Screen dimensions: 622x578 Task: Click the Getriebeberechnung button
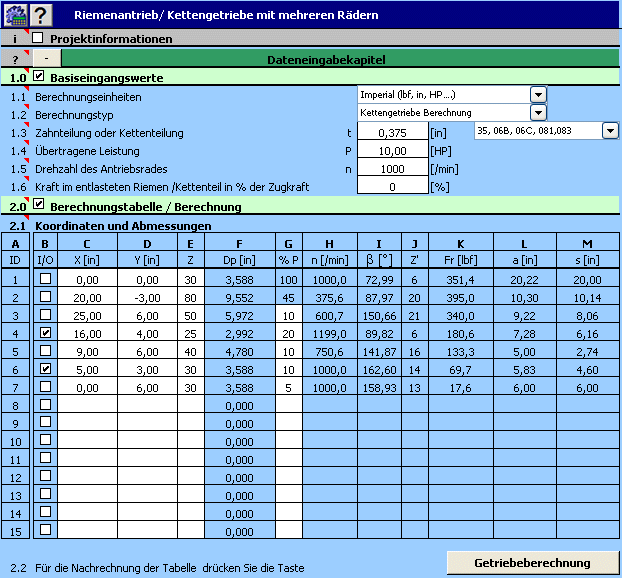(533, 563)
